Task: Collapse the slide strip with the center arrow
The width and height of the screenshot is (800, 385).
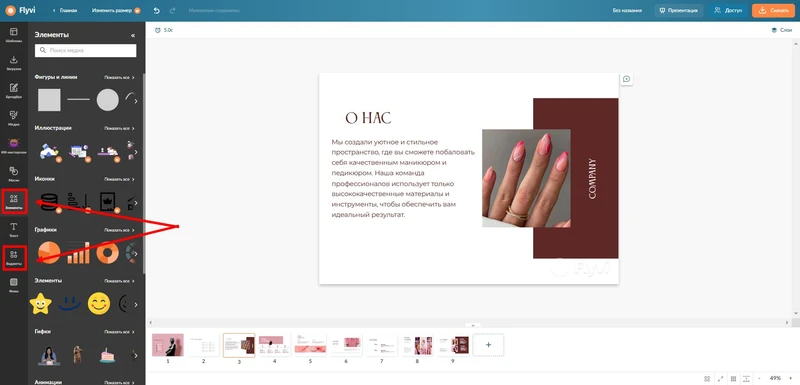Action: pos(473,325)
